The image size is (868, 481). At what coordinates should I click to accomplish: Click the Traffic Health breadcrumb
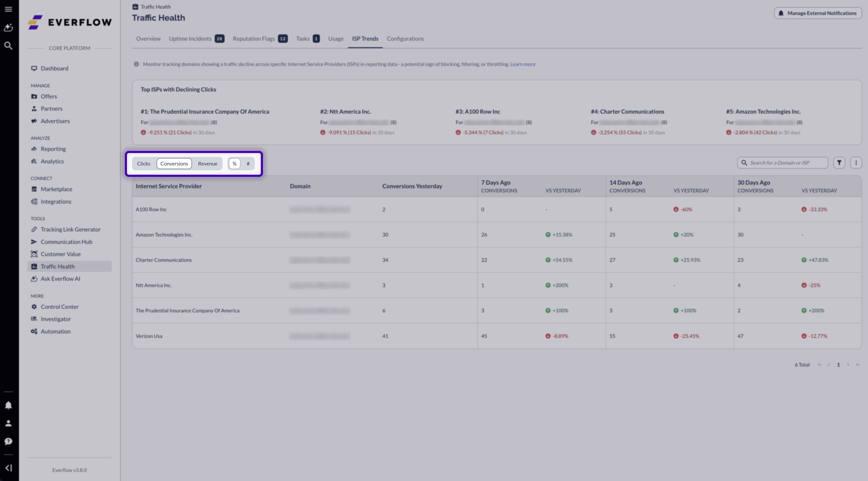152,7
